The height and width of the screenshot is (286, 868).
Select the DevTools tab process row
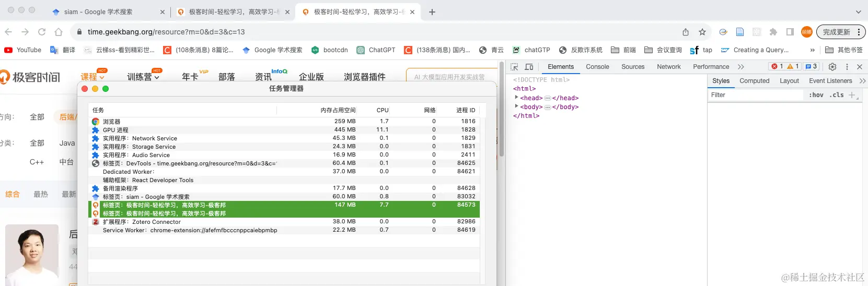point(284,163)
